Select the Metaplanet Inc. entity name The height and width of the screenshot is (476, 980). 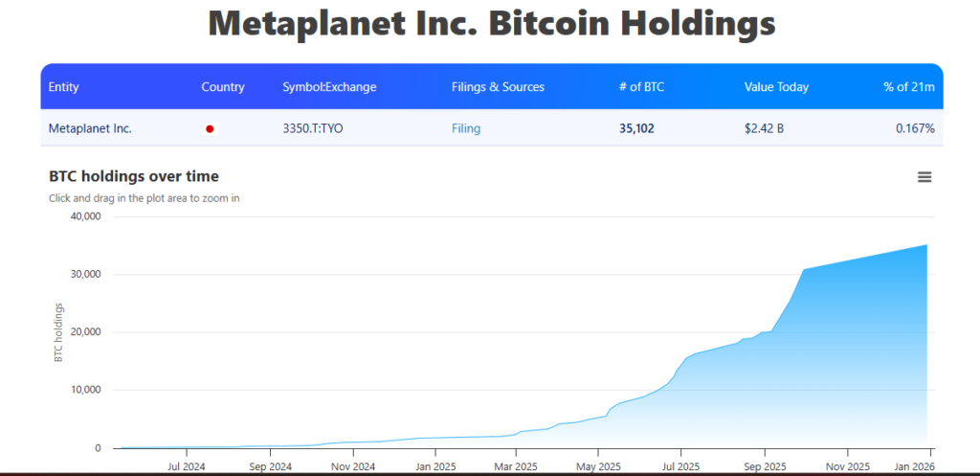point(90,128)
